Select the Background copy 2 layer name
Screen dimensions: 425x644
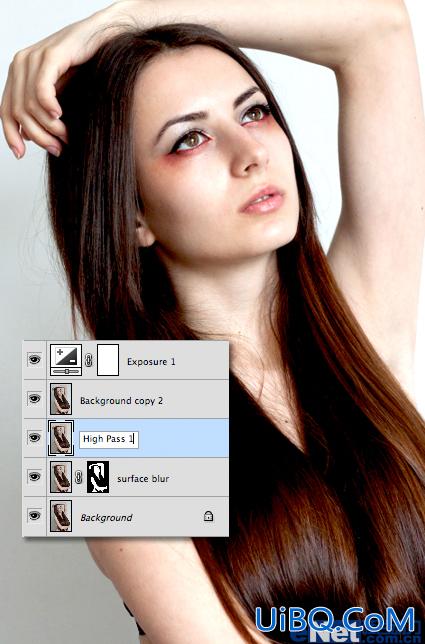point(121,400)
